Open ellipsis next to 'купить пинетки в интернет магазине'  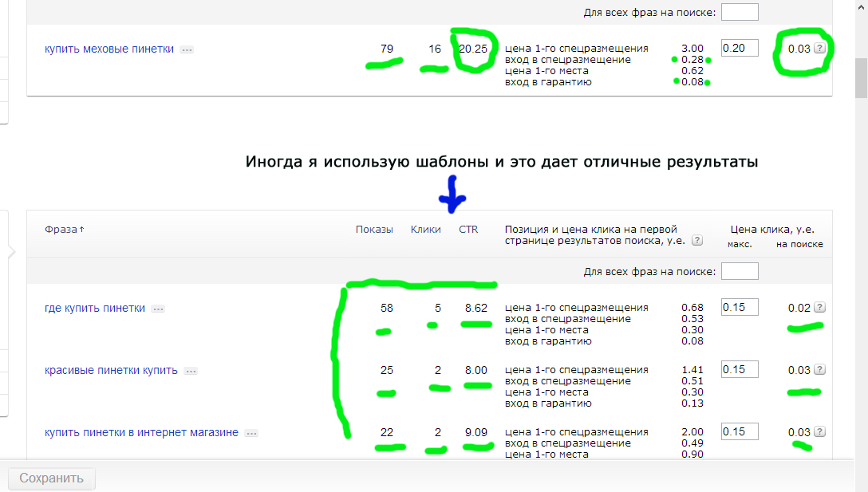[251, 433]
